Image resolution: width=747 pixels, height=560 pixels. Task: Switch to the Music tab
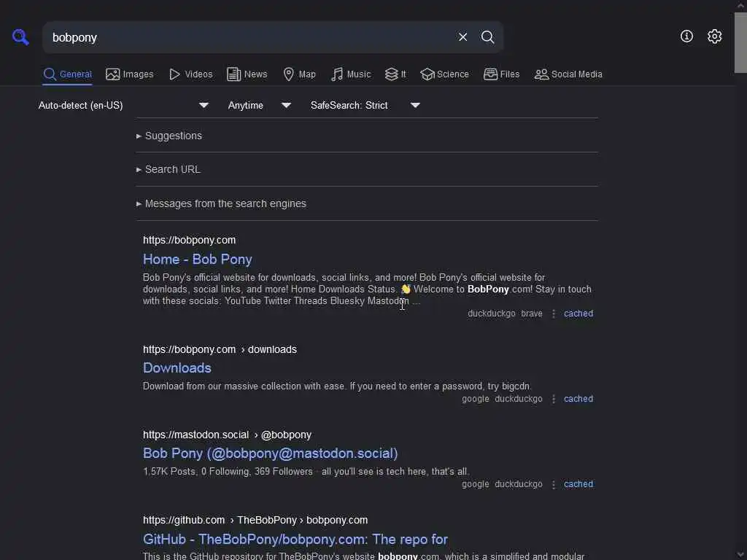(x=351, y=74)
